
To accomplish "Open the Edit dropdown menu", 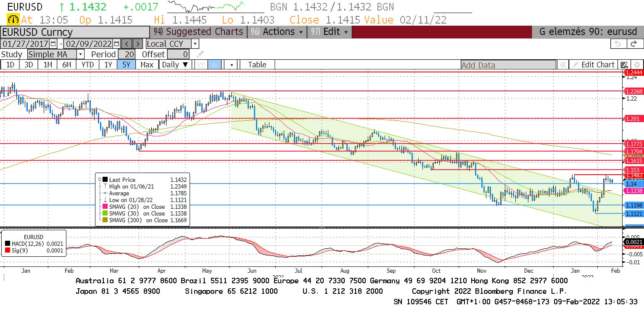I will click(x=330, y=32).
